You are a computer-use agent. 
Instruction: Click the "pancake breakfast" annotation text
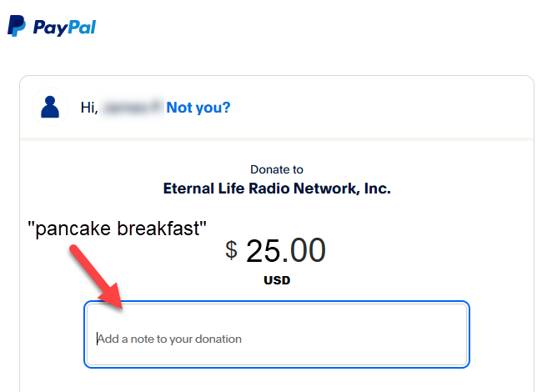[x=117, y=228]
